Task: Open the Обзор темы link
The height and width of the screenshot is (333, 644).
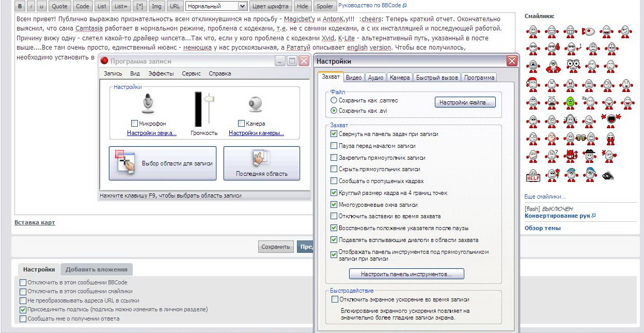Action: tap(543, 228)
